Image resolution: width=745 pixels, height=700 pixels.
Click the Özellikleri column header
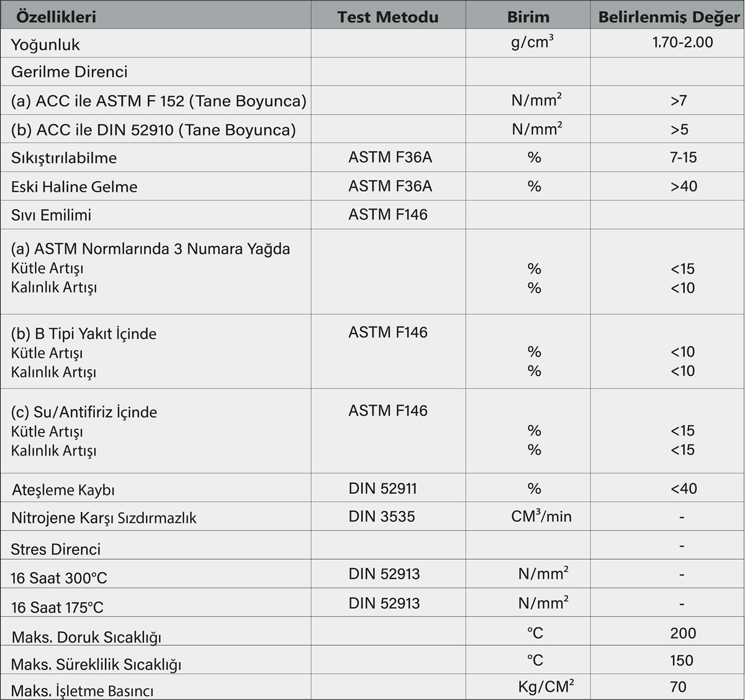point(56,17)
